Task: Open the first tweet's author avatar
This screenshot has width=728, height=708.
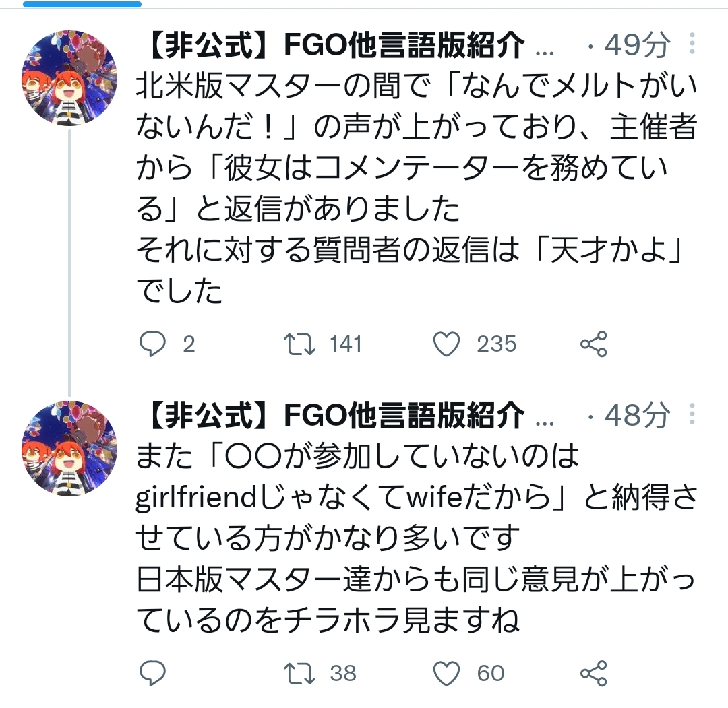Action: point(69,77)
